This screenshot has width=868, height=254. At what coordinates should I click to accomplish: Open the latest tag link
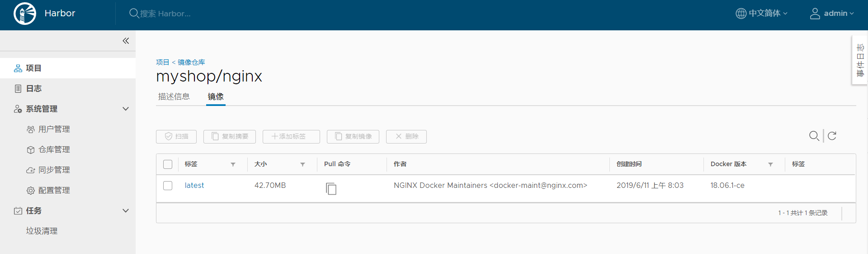point(194,185)
